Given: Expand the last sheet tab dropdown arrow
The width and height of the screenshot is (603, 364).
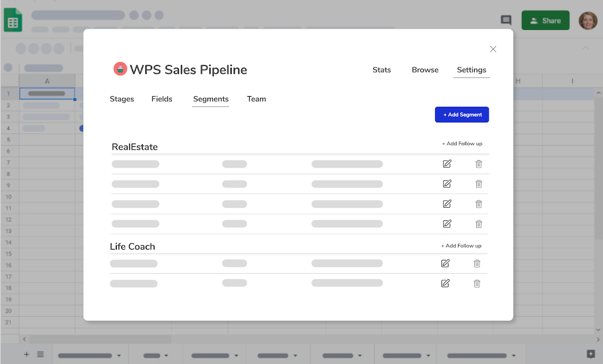Looking at the screenshot, I should pyautogui.click(x=514, y=356).
